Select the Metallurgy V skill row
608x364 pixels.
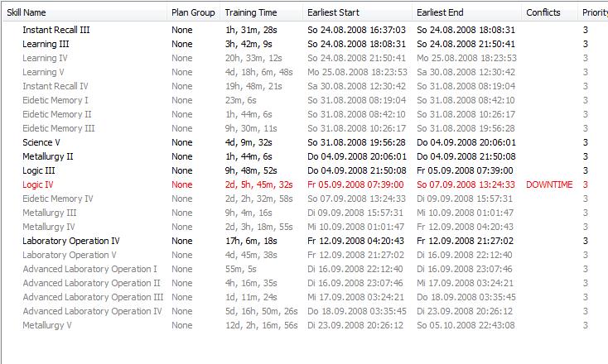pos(47,325)
